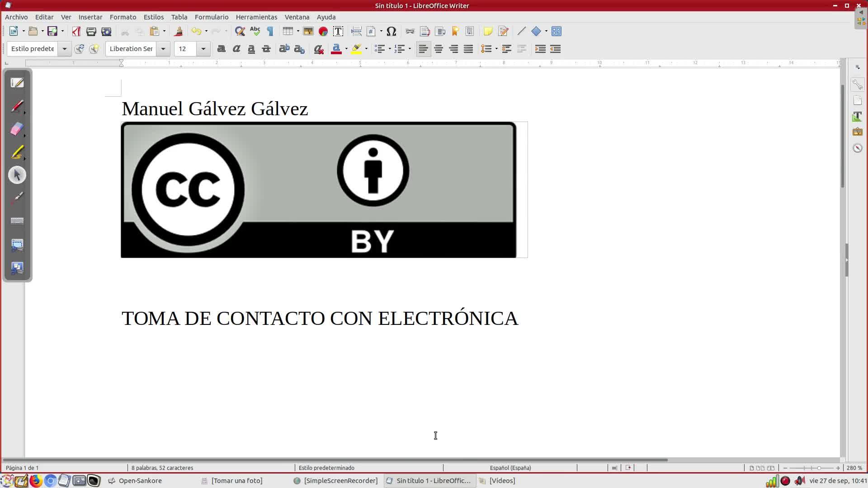This screenshot has width=868, height=488.
Task: Select the Creative Commons BY image
Action: point(319,190)
